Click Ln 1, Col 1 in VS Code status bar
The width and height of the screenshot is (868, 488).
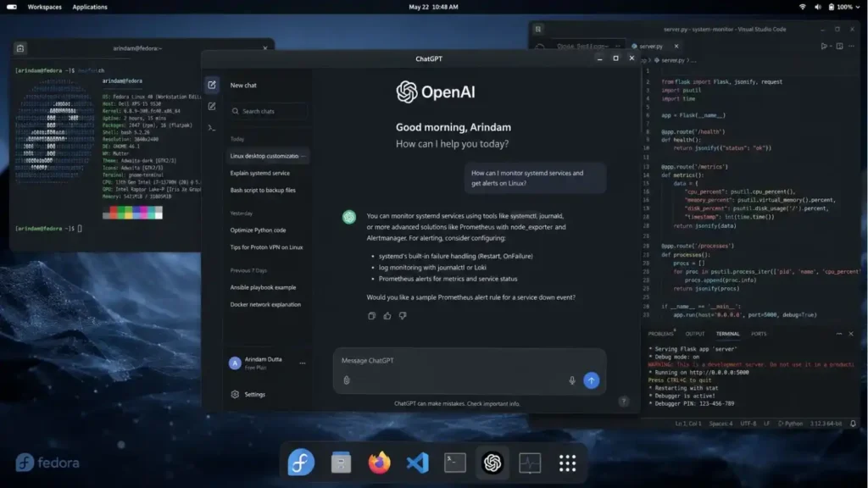tap(688, 424)
